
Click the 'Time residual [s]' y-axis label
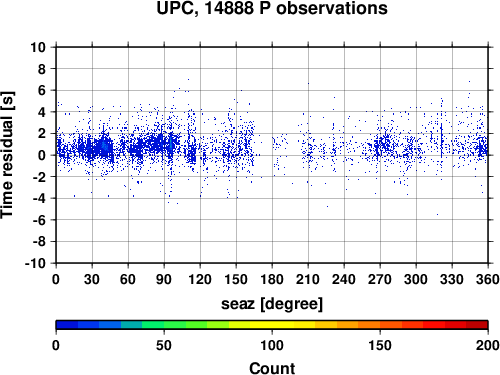point(7,155)
